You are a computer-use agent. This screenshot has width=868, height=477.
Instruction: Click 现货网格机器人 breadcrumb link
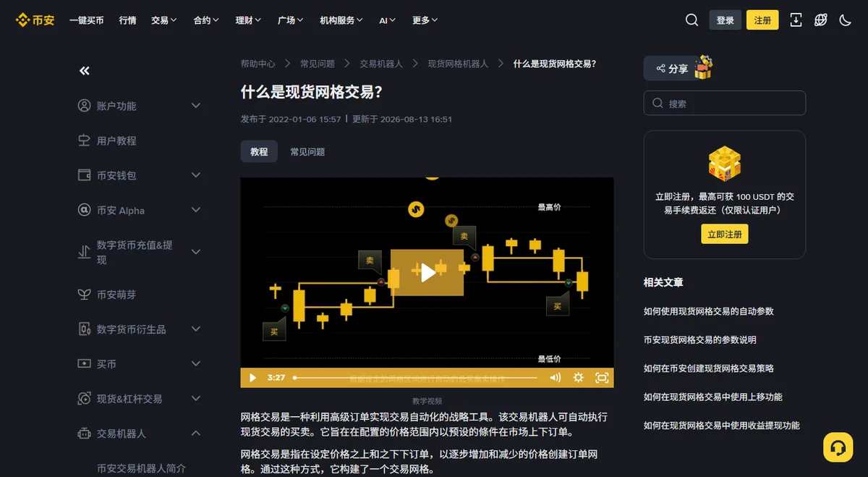[458, 64]
